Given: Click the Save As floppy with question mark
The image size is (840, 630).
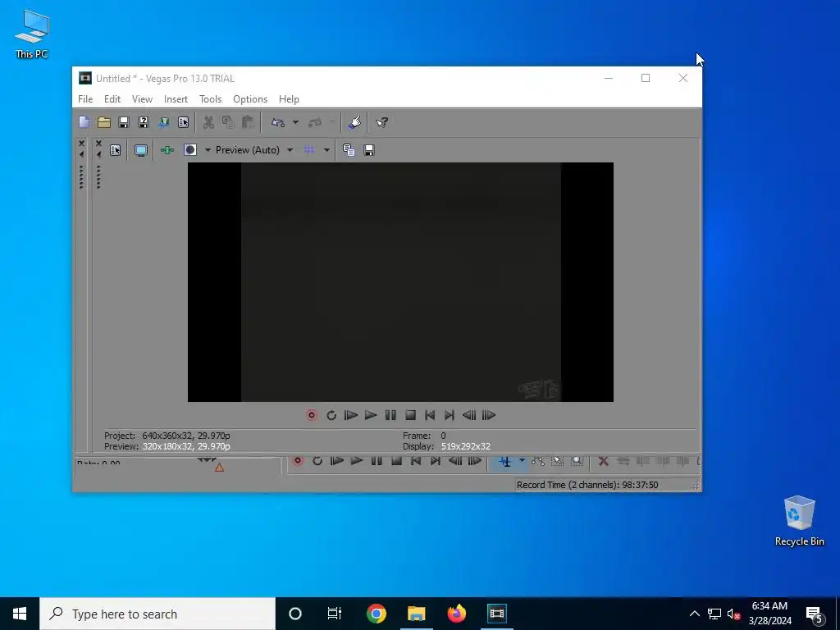Looking at the screenshot, I should [x=144, y=122].
